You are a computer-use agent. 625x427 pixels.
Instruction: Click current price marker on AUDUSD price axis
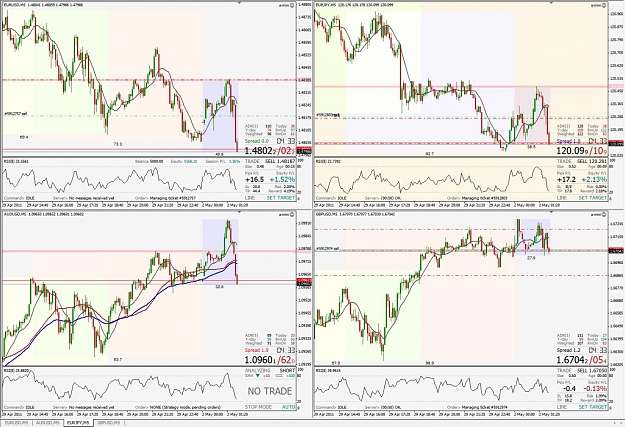click(305, 282)
